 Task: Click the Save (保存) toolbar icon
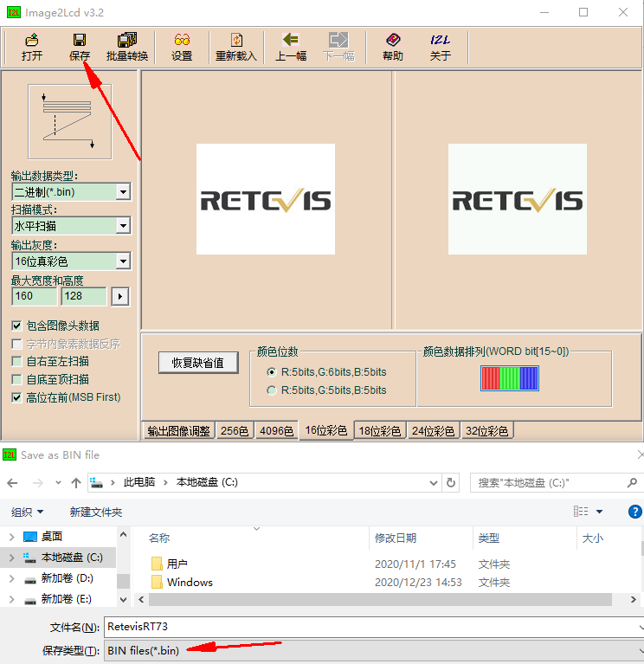click(x=80, y=47)
